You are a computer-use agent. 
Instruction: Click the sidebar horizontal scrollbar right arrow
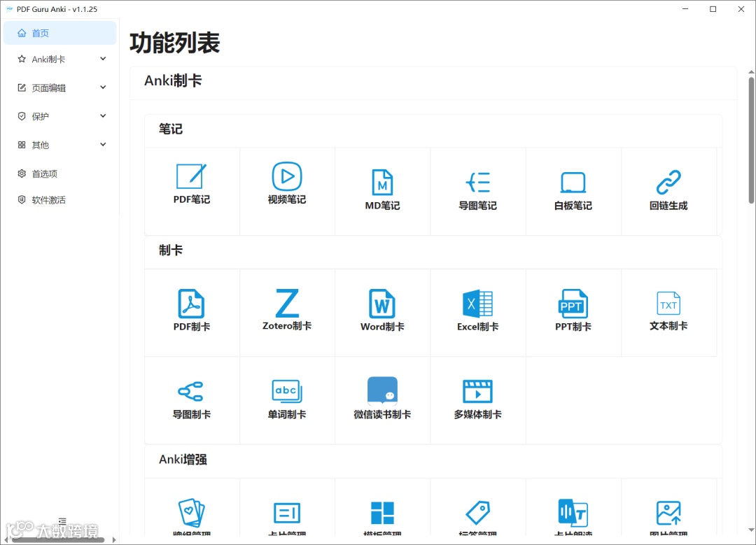(114, 539)
